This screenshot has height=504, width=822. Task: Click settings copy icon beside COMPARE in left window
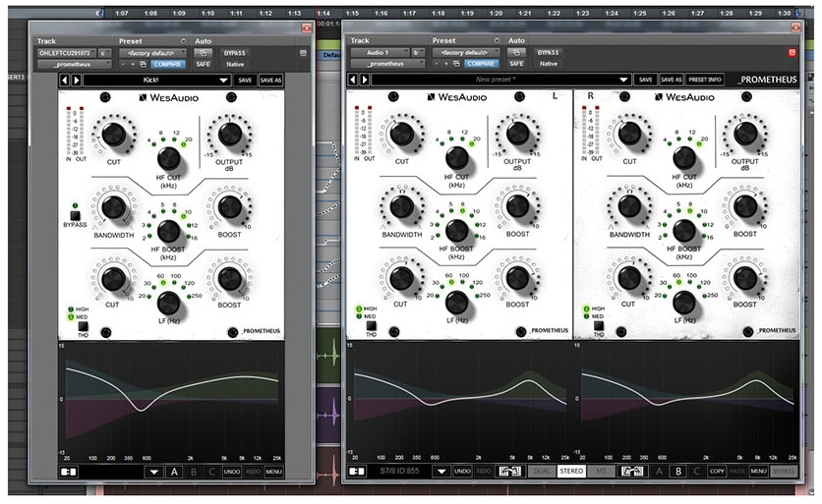tap(143, 65)
